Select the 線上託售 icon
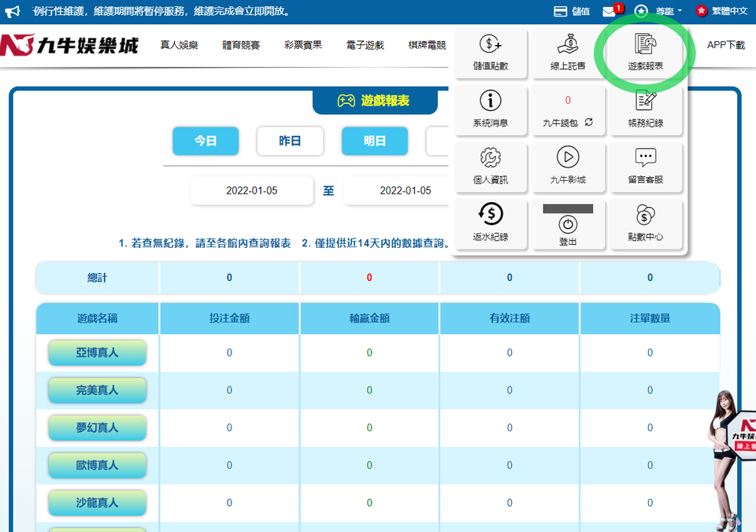Screen dimensions: 756x532 [568, 53]
